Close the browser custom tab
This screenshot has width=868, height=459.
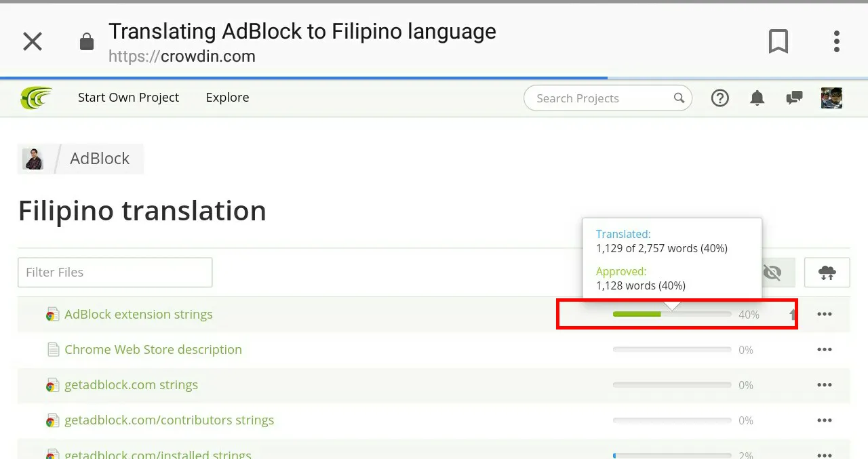click(33, 41)
